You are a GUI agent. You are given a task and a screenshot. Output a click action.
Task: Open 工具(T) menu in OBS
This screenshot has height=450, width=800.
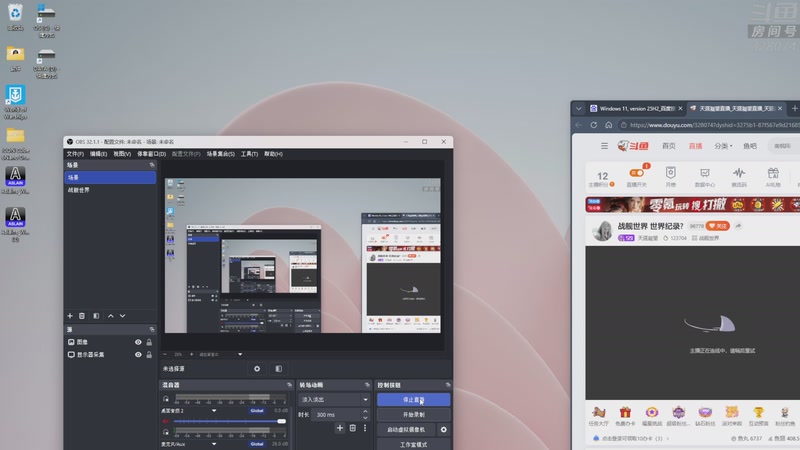249,154
